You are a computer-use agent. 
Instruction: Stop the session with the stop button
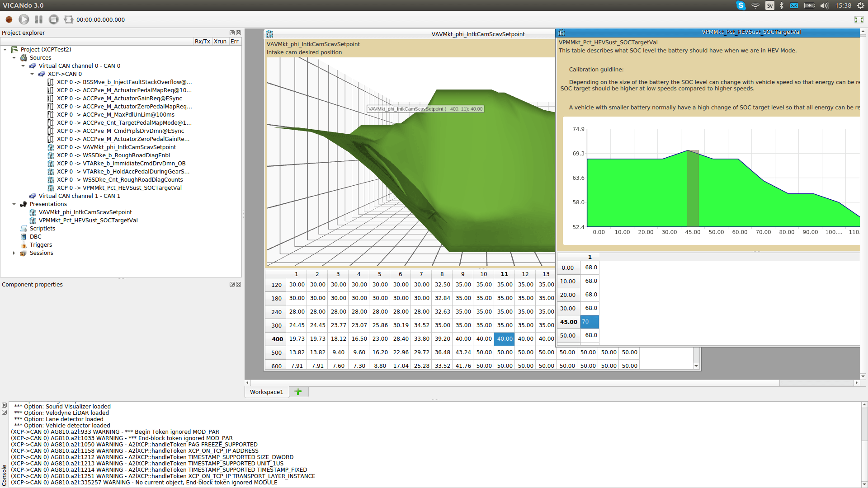pos(54,19)
